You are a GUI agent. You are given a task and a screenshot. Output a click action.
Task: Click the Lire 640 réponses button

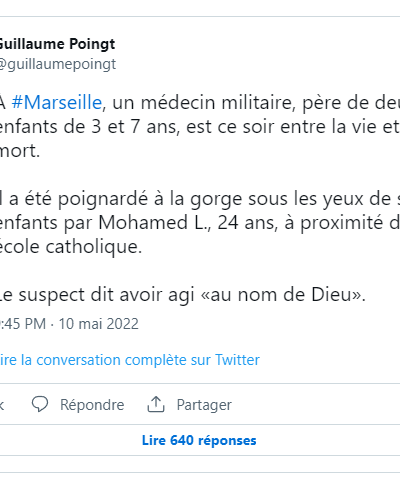click(x=199, y=440)
